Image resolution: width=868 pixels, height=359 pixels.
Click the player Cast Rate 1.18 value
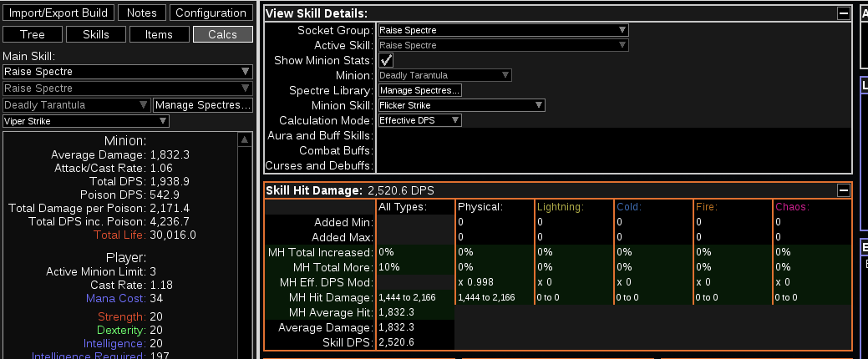click(x=161, y=286)
